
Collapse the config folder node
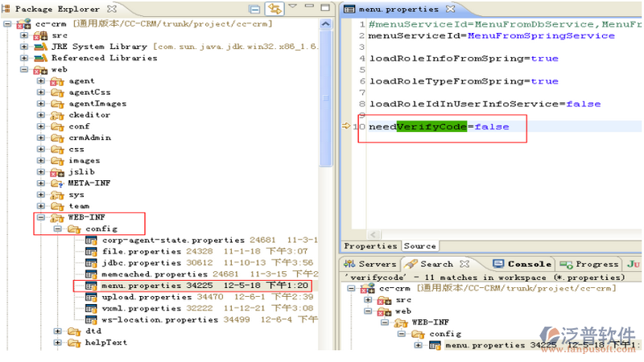[x=58, y=228]
